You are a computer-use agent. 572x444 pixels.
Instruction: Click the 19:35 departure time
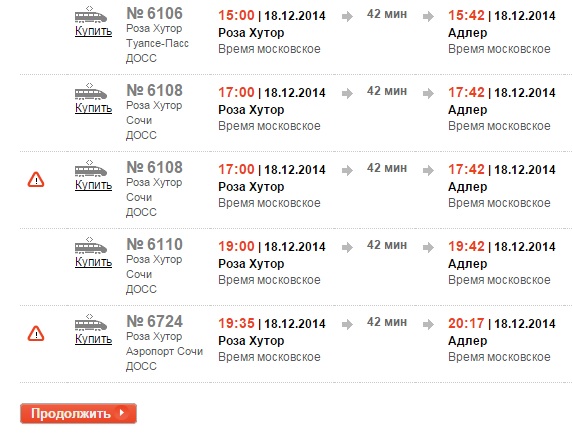pyautogui.click(x=236, y=323)
